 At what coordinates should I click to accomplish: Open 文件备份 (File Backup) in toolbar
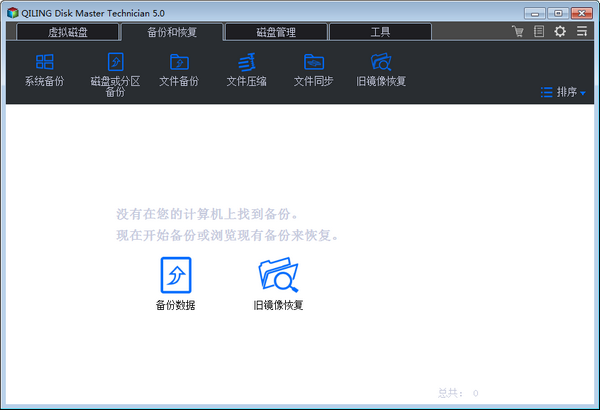[x=179, y=69]
